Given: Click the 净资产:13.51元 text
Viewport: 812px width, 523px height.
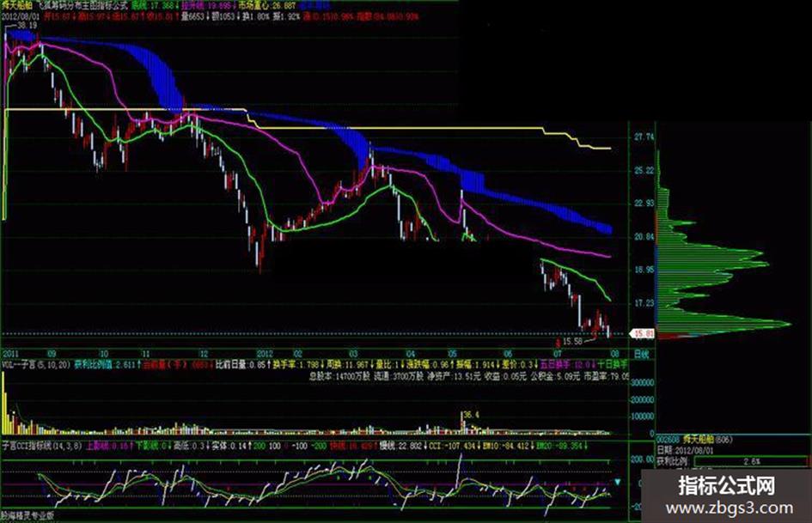Looking at the screenshot, I should click(x=454, y=376).
